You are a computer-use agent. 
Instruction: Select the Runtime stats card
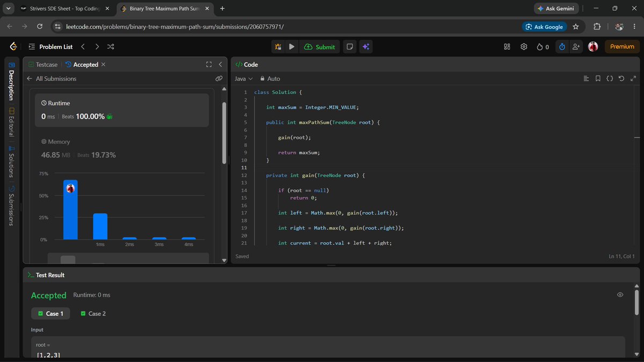(122, 110)
